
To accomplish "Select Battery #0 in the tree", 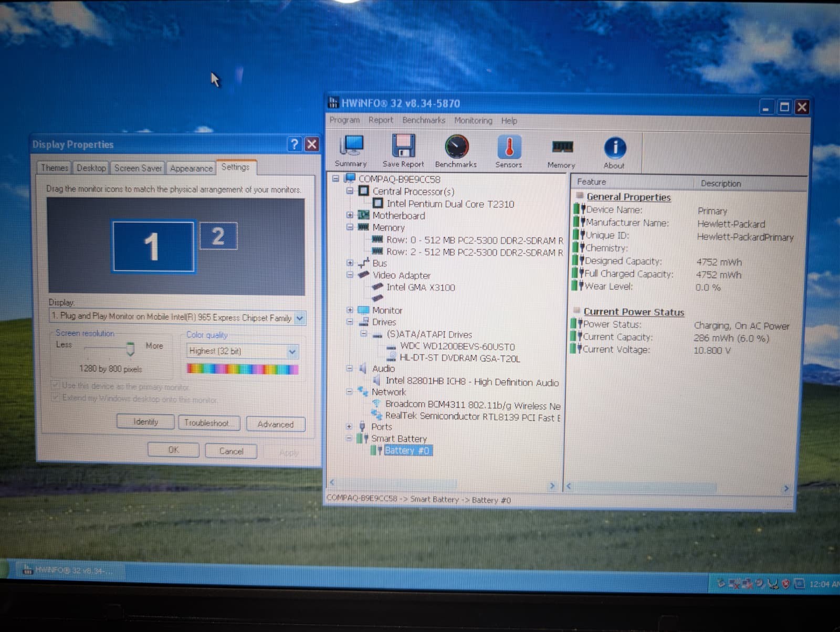I will tap(408, 451).
